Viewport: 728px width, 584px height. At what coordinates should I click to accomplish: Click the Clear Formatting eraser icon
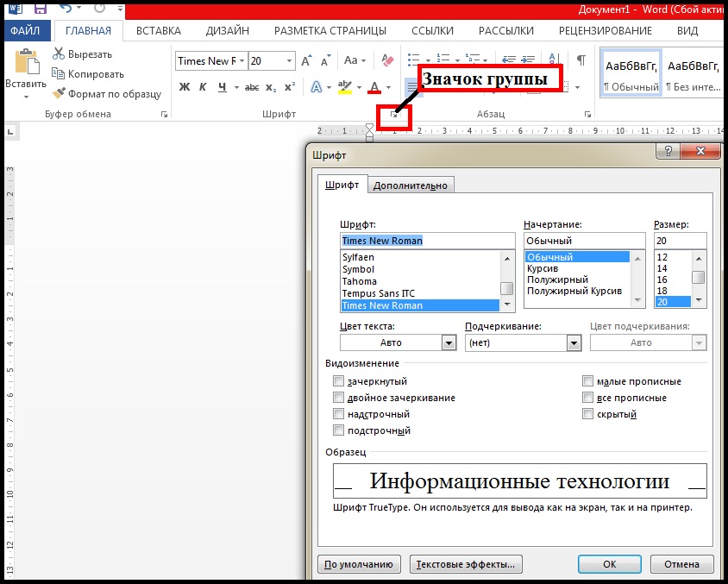(x=387, y=60)
